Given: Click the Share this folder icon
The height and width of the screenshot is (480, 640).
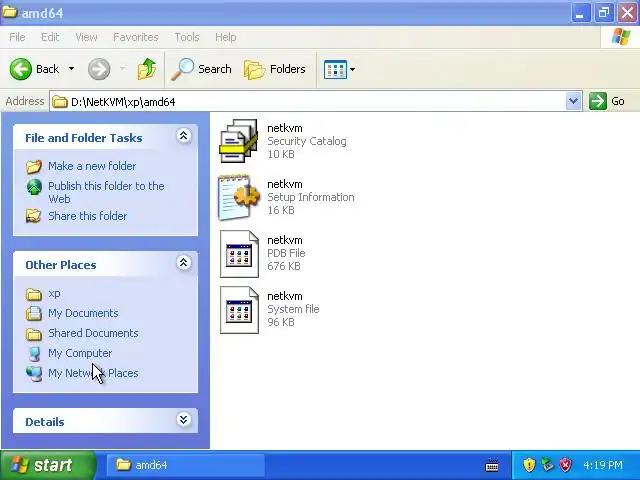Looking at the screenshot, I should tap(33, 216).
